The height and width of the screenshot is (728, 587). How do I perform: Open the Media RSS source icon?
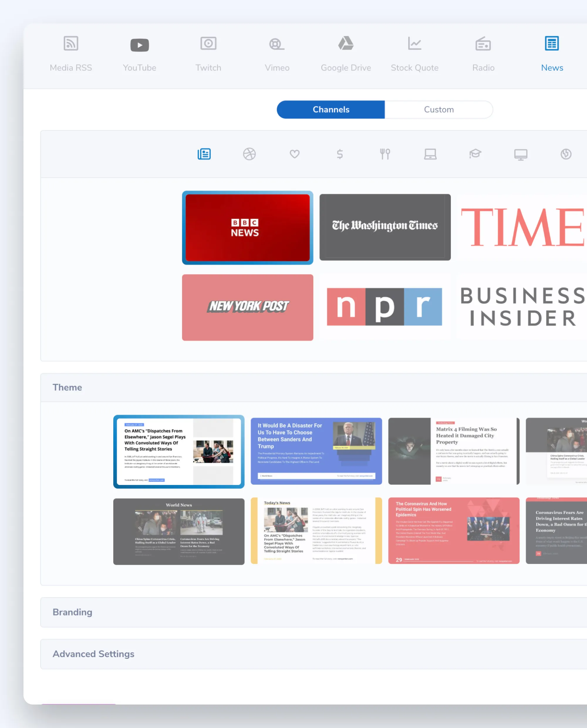[71, 44]
